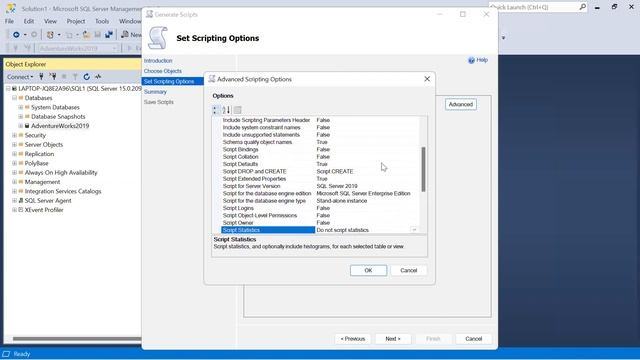Click the server node icon in Object Explorer
Image resolution: width=640 pixels, height=360 pixels.
point(14,89)
